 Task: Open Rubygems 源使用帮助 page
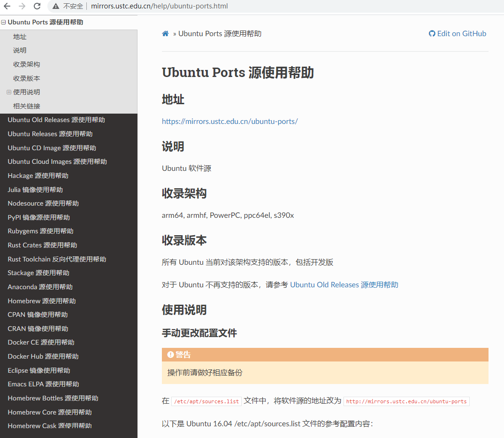point(40,231)
